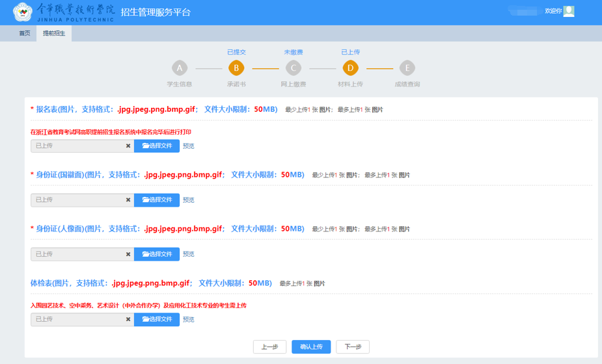Clear the uploaded 报名表 file with X

pyautogui.click(x=128, y=146)
